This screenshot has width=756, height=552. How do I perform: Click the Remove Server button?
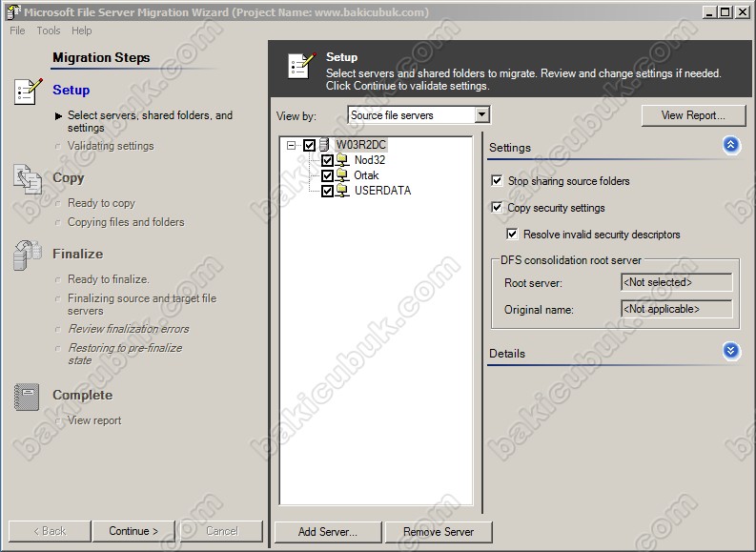click(x=439, y=532)
